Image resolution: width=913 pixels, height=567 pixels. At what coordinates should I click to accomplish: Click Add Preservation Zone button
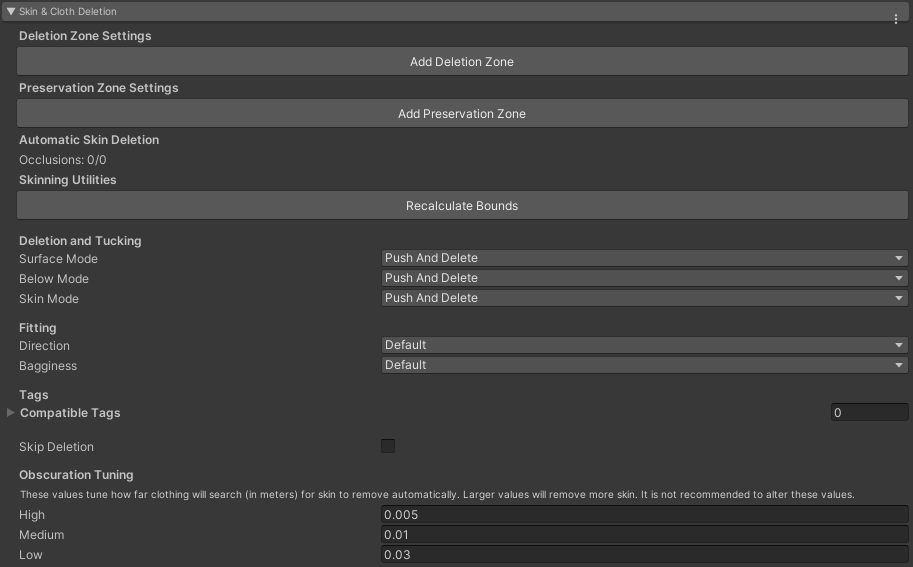461,114
